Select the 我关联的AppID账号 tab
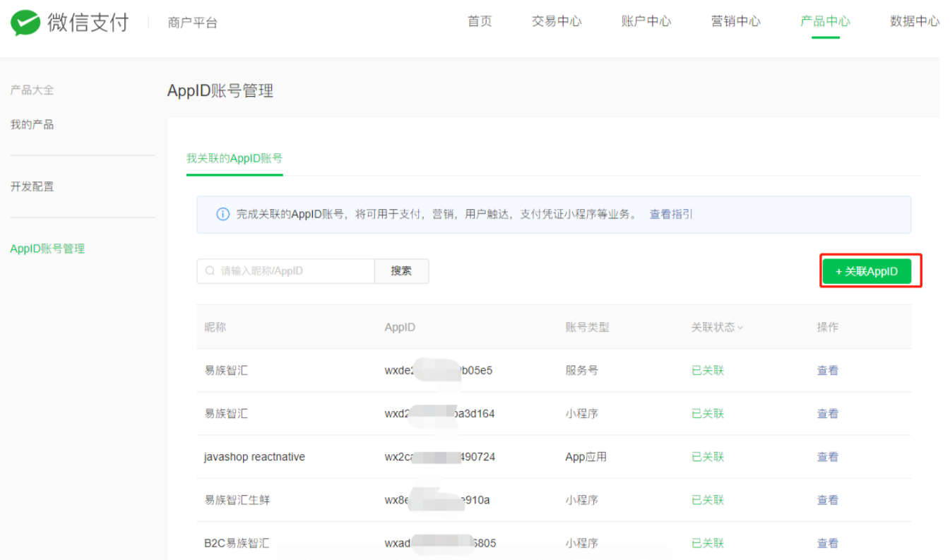This screenshot has height=560, width=950. [234, 158]
